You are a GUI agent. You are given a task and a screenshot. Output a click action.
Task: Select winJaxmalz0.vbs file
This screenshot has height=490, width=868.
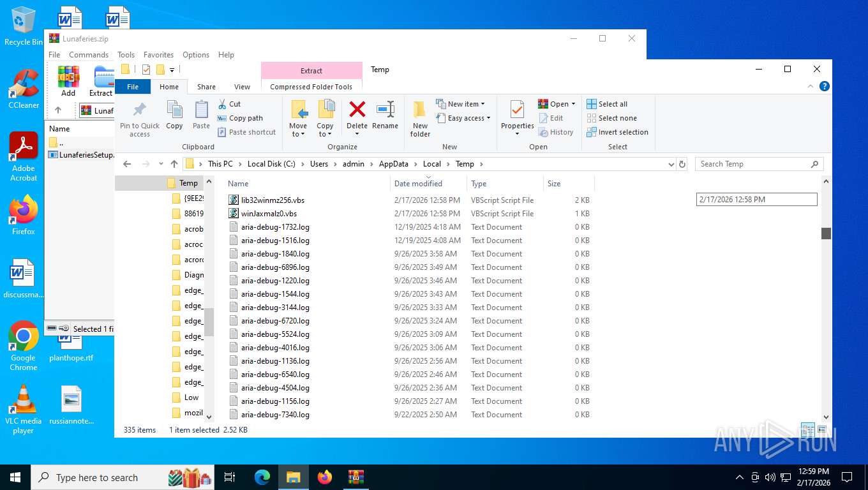click(x=269, y=213)
